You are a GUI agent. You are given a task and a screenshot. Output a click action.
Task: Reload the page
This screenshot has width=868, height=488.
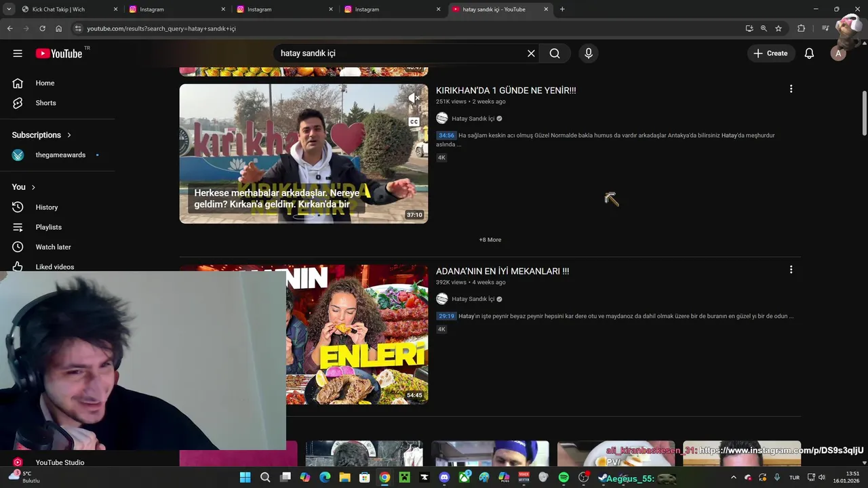click(42, 28)
